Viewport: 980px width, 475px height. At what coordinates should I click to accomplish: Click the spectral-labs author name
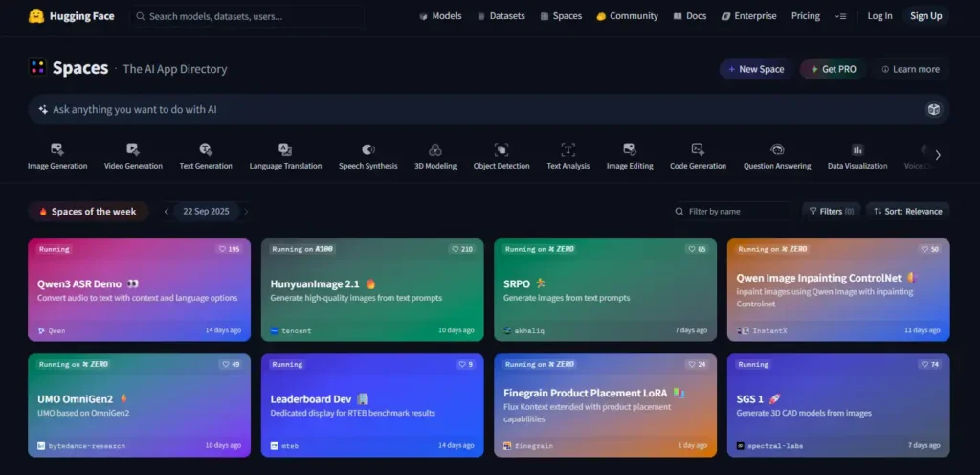777,446
